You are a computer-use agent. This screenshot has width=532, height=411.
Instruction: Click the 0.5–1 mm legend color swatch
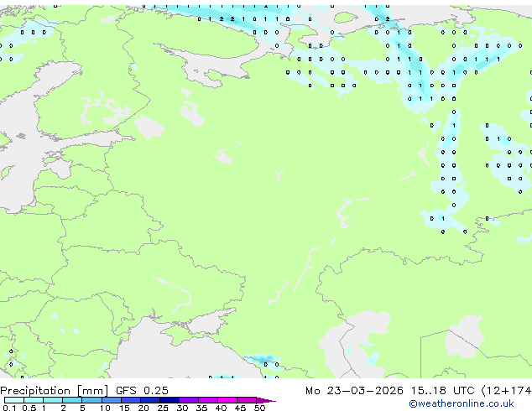(x=34, y=400)
